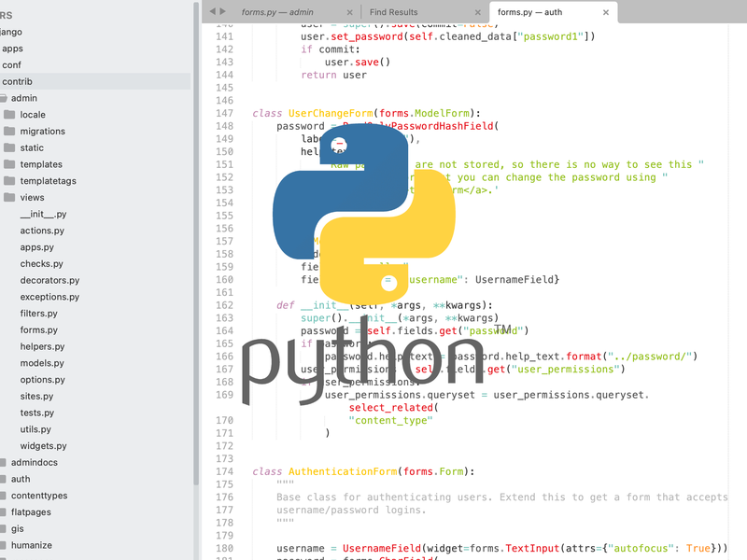Open decorators.py in the sidebar
Viewport: 747px width, 560px height.
click(x=49, y=281)
